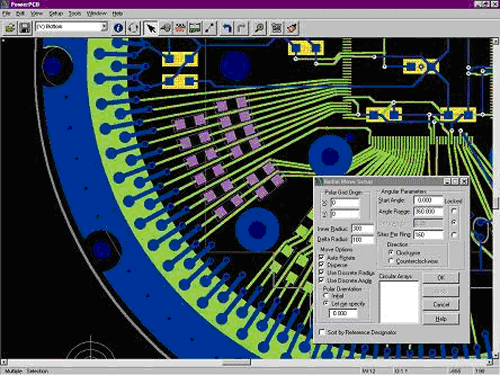Open the Setup menu

[x=56, y=13]
